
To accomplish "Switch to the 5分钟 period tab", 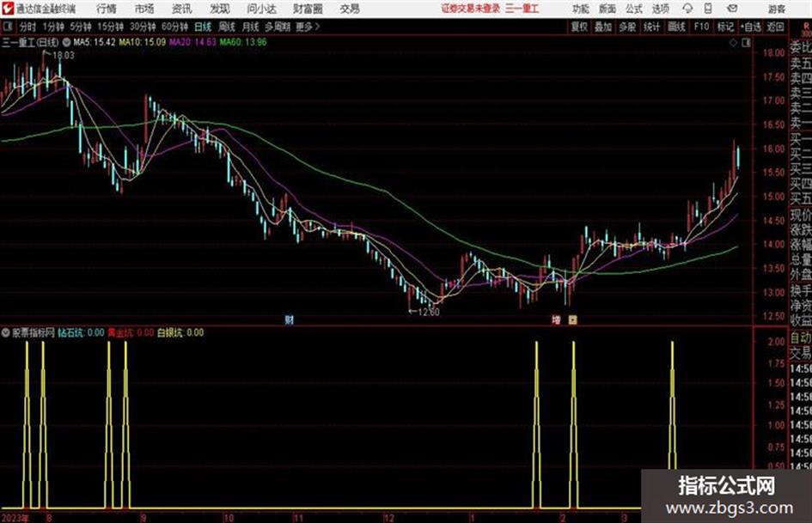I will 80,27.
